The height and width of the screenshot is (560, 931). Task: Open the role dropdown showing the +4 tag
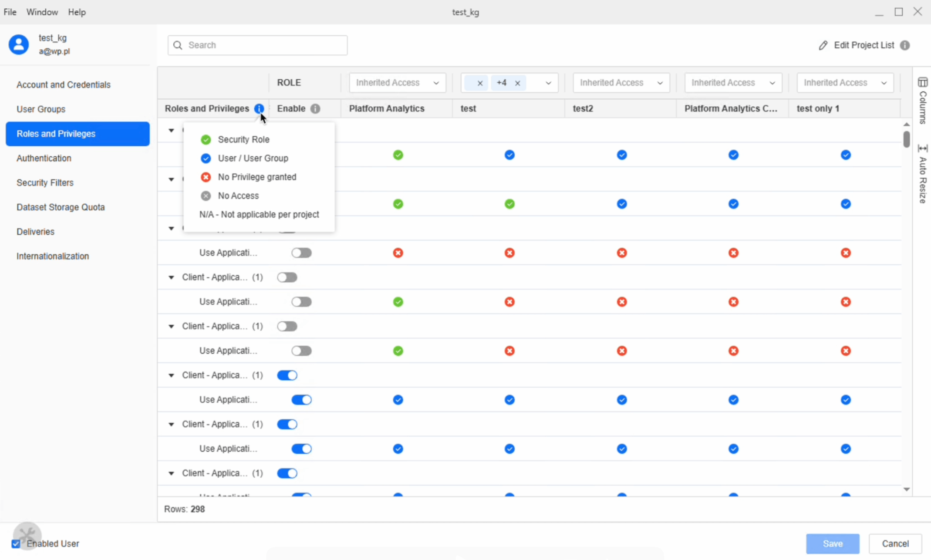[x=548, y=83]
